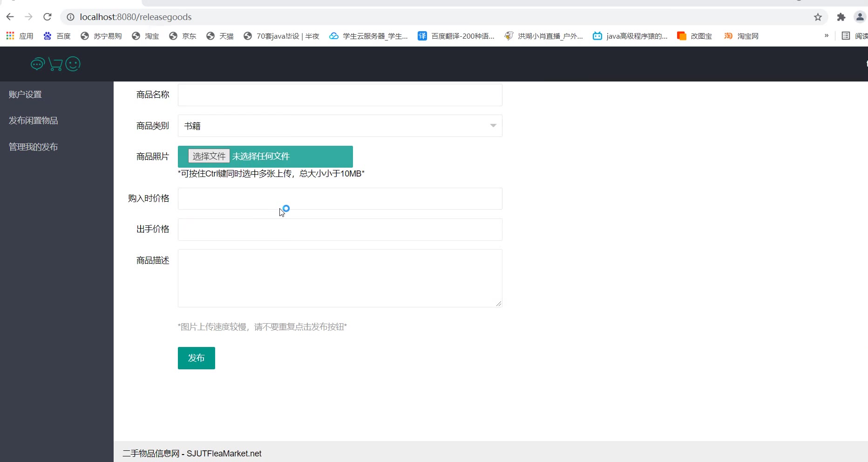Show more bookmarks via double chevron

pos(827,35)
